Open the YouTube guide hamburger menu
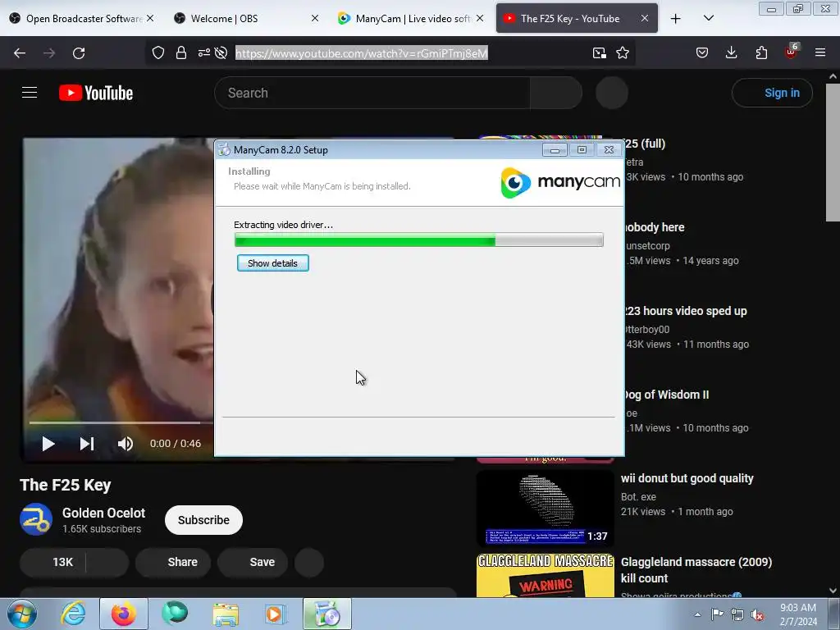 [30, 93]
